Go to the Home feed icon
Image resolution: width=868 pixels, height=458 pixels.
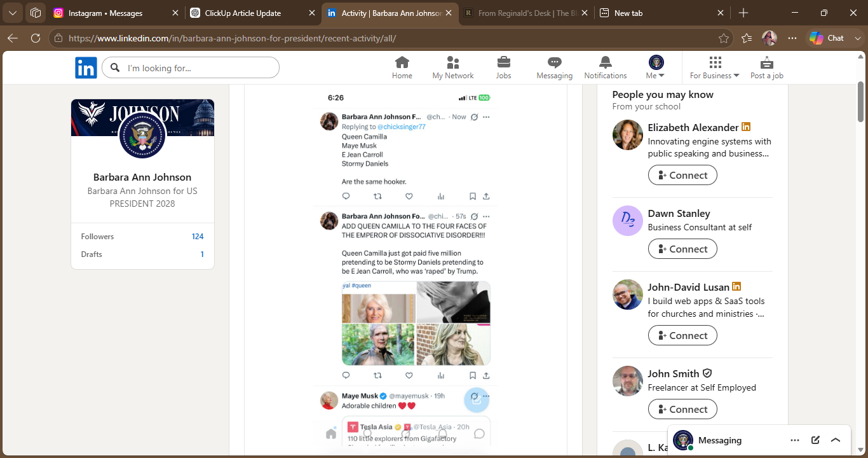pos(402,67)
